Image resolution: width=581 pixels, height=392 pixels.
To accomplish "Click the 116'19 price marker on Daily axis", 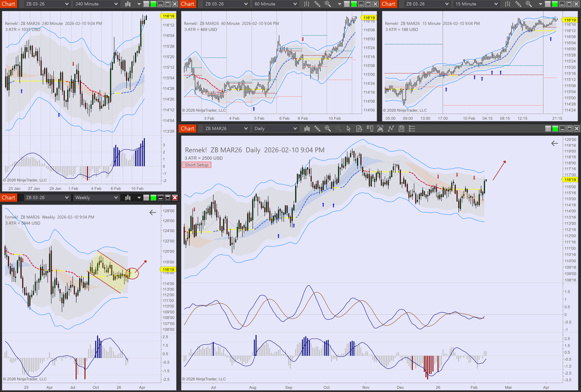I will 570,180.
